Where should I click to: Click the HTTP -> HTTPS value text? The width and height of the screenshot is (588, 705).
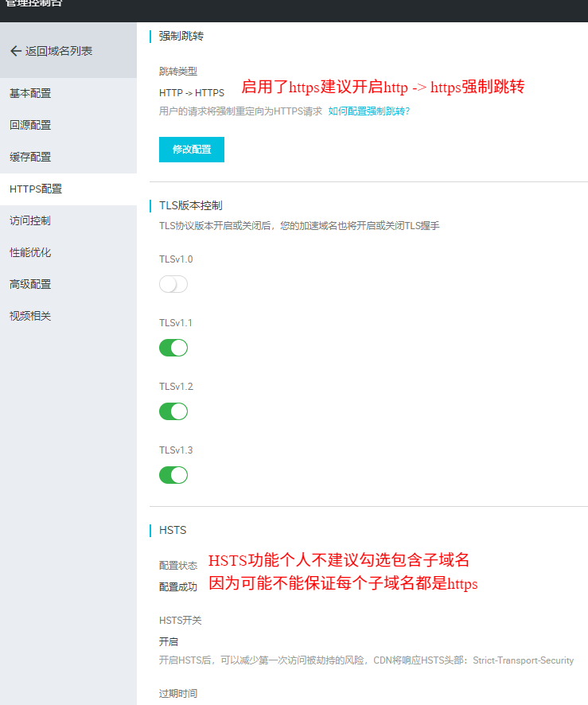coord(192,92)
